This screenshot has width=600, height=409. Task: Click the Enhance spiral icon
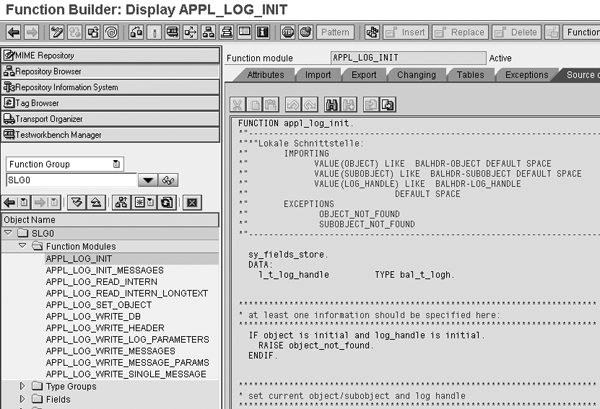coord(111,32)
